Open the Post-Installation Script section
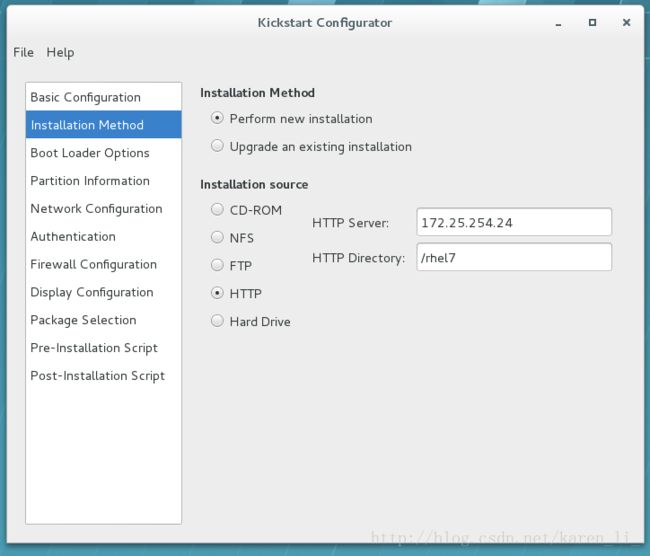 click(97, 376)
